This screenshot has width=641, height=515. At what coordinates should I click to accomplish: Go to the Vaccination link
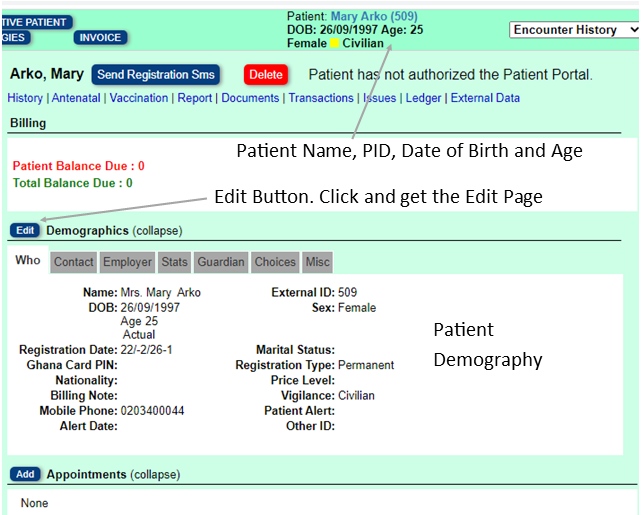(139, 98)
